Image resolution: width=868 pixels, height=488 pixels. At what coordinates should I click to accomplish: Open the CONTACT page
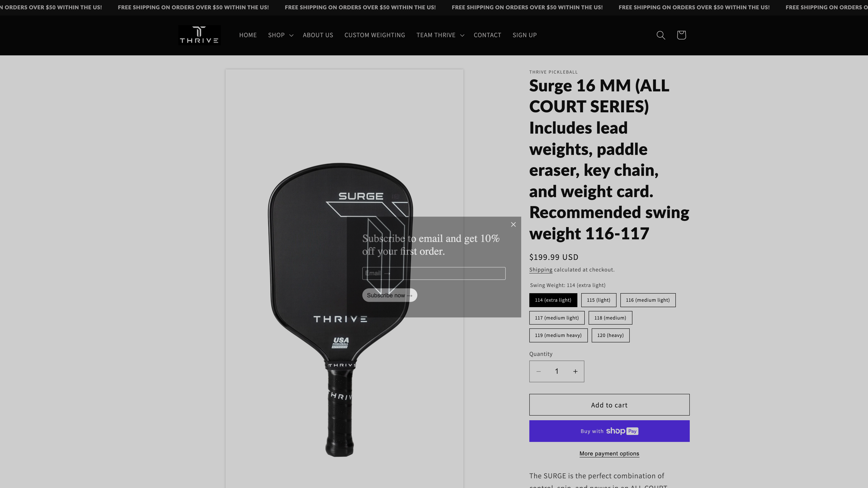(x=487, y=35)
